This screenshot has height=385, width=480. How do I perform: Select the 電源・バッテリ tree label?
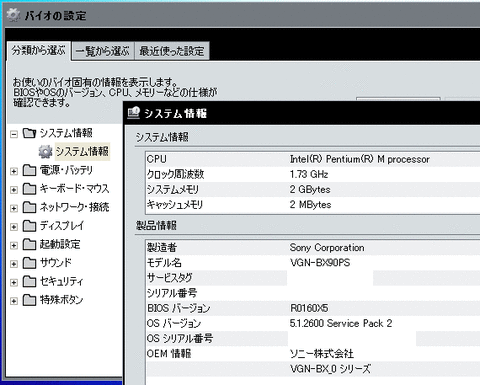pyautogui.click(x=66, y=170)
